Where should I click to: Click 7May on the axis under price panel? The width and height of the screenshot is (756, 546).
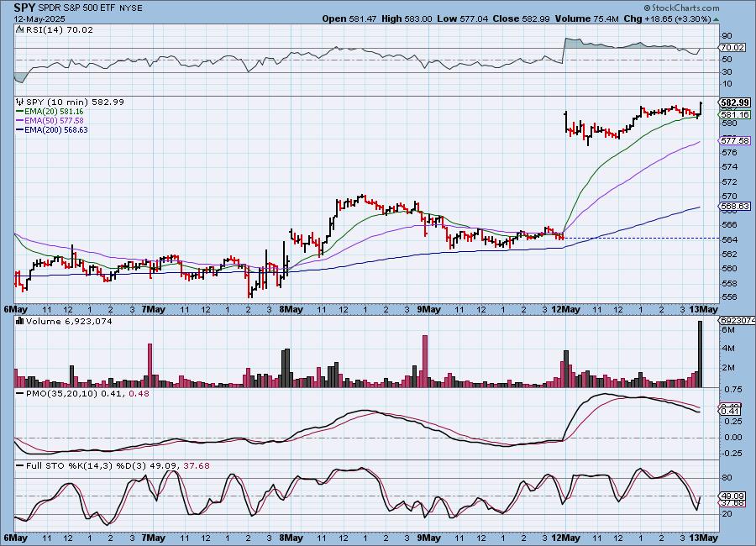tap(154, 309)
